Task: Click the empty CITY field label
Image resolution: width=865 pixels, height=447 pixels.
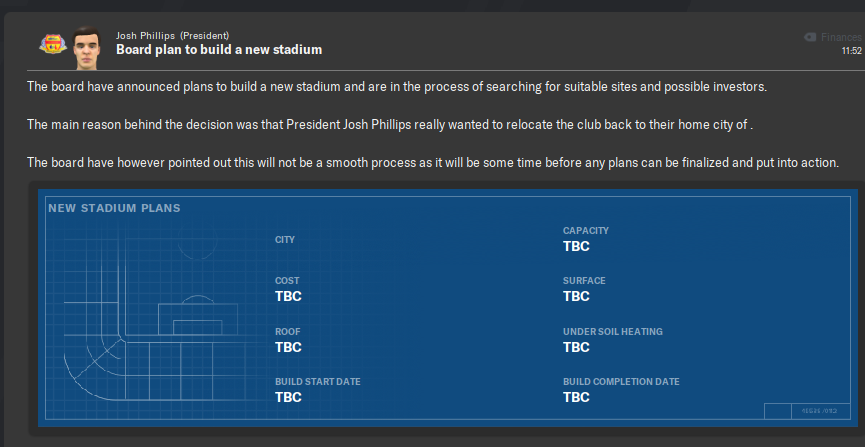Action: pos(285,240)
